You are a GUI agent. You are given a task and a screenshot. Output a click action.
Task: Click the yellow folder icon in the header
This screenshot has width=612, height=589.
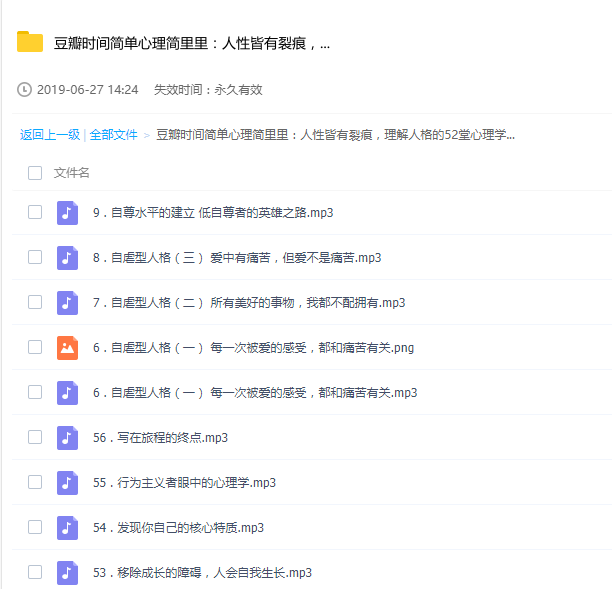pos(30,42)
